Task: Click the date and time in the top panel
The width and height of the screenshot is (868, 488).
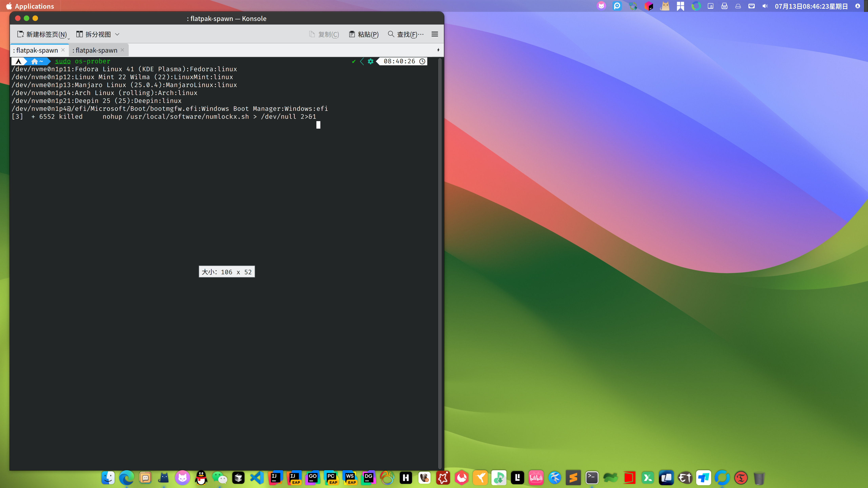Action: 811,6
